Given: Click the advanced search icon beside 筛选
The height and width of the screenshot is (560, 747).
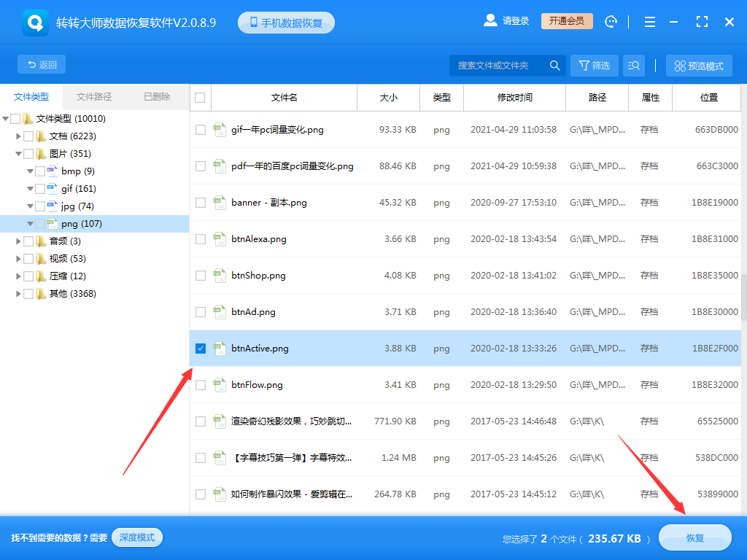Looking at the screenshot, I should [x=633, y=65].
